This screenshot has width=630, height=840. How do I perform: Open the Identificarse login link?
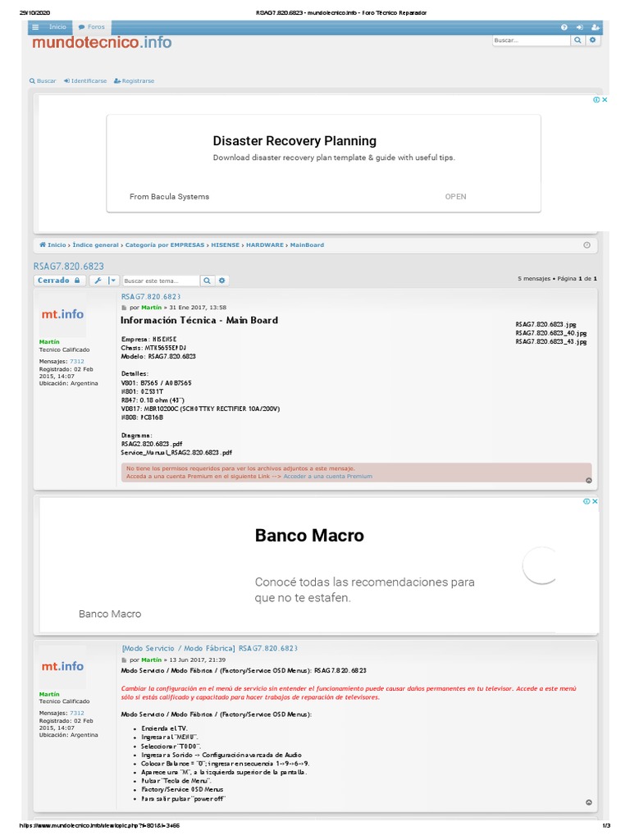tap(85, 81)
